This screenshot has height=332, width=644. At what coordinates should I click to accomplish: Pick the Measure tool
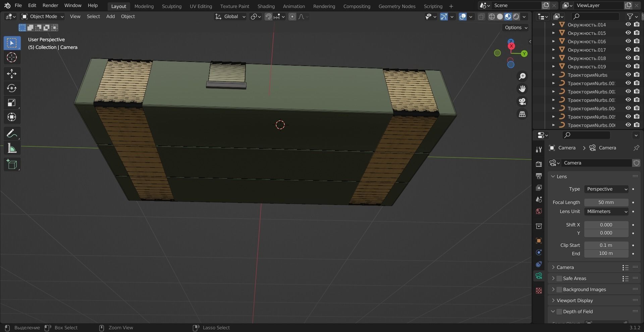[12, 148]
